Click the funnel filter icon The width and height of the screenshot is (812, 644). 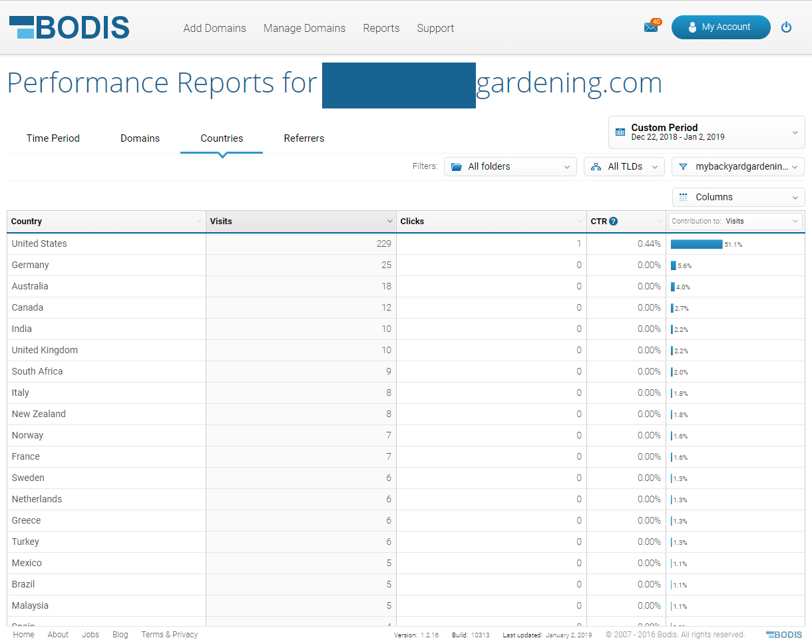click(683, 167)
